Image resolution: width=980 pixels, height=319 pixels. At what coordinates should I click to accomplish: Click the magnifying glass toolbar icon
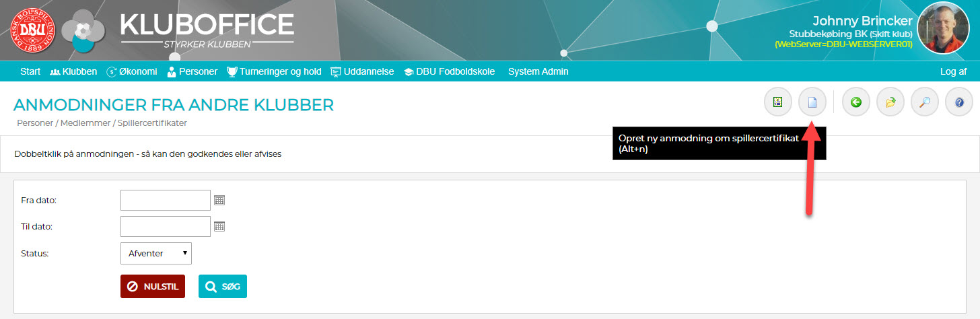pos(925,103)
